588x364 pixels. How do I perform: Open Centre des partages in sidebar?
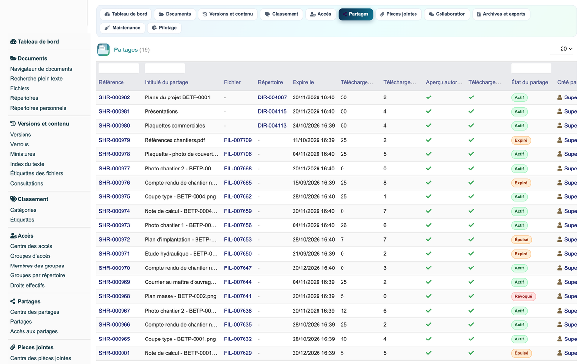click(x=35, y=312)
